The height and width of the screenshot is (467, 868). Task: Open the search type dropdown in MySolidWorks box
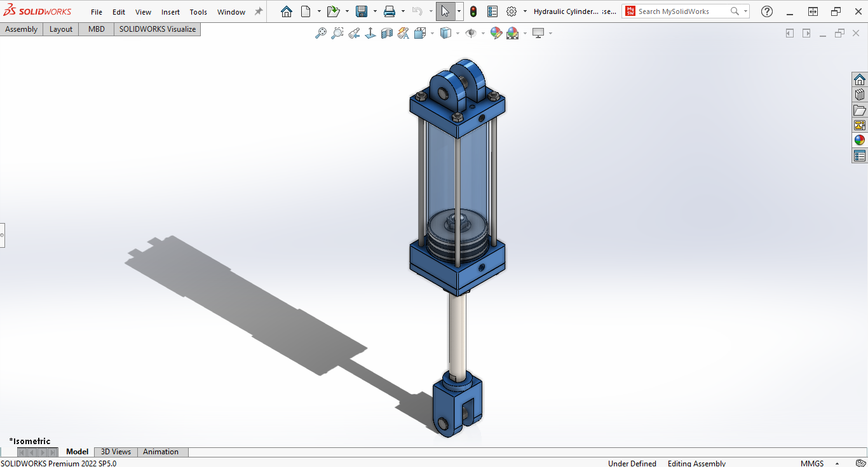(745, 11)
